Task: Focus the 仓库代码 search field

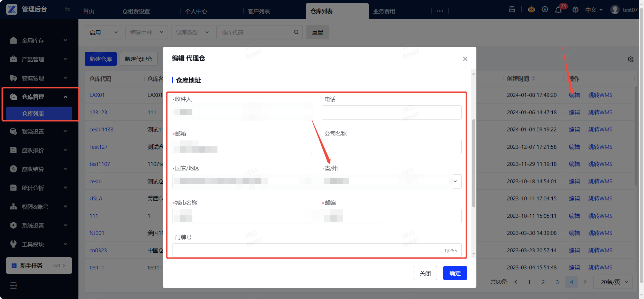Action: pyautogui.click(x=260, y=32)
